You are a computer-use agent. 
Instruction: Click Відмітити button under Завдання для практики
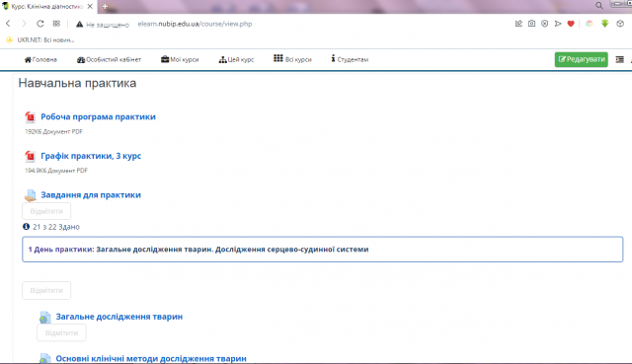tap(46, 211)
